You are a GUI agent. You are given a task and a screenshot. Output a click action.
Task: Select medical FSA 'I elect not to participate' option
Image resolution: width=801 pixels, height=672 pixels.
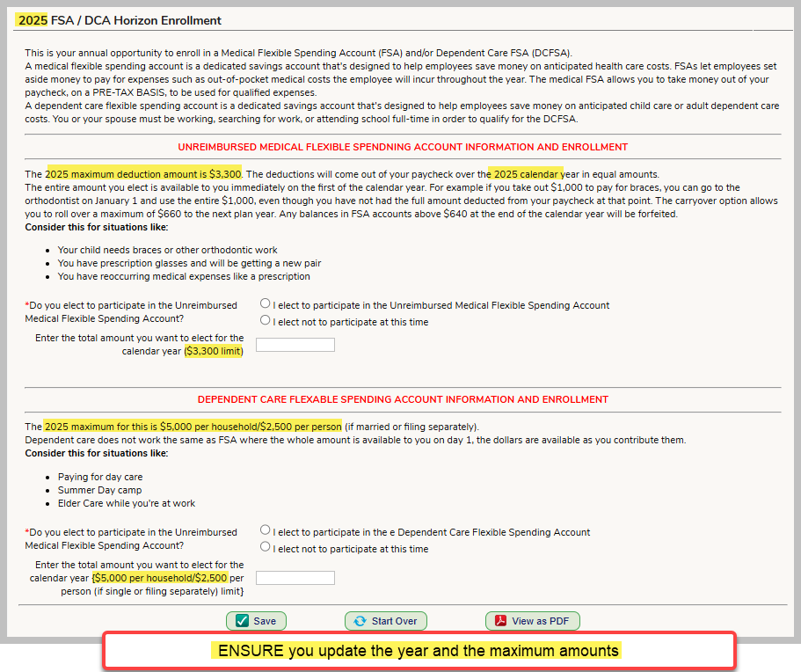[x=265, y=320]
